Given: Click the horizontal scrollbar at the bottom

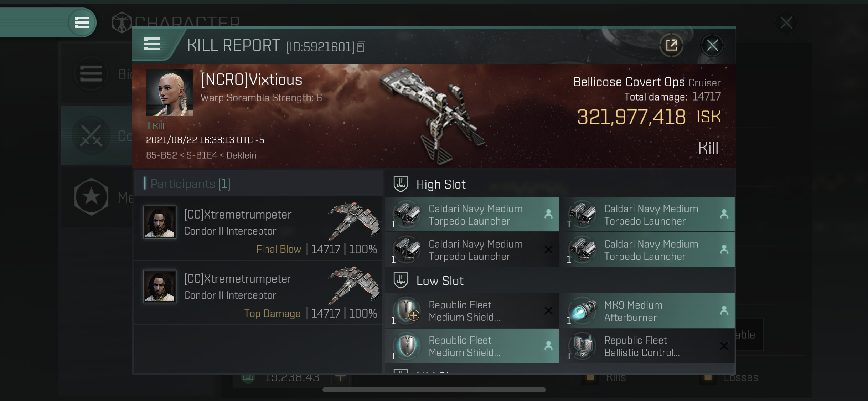Looking at the screenshot, I should pyautogui.click(x=434, y=390).
